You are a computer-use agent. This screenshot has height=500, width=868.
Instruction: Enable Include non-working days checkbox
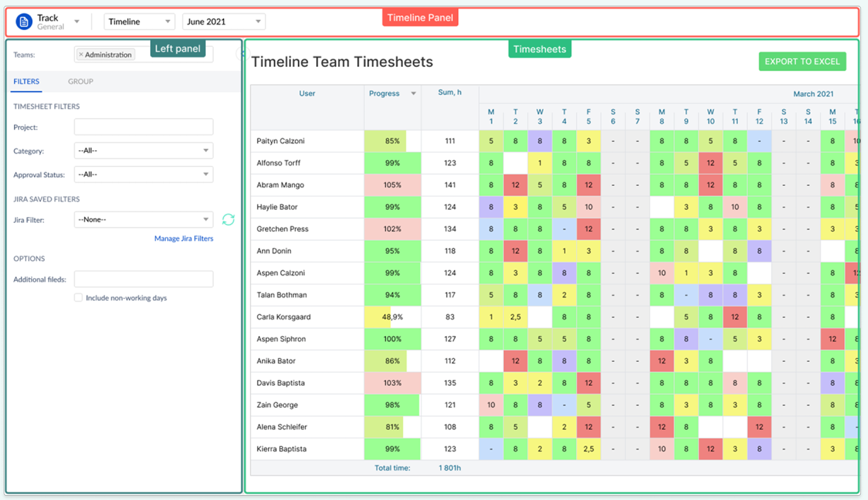coord(78,298)
